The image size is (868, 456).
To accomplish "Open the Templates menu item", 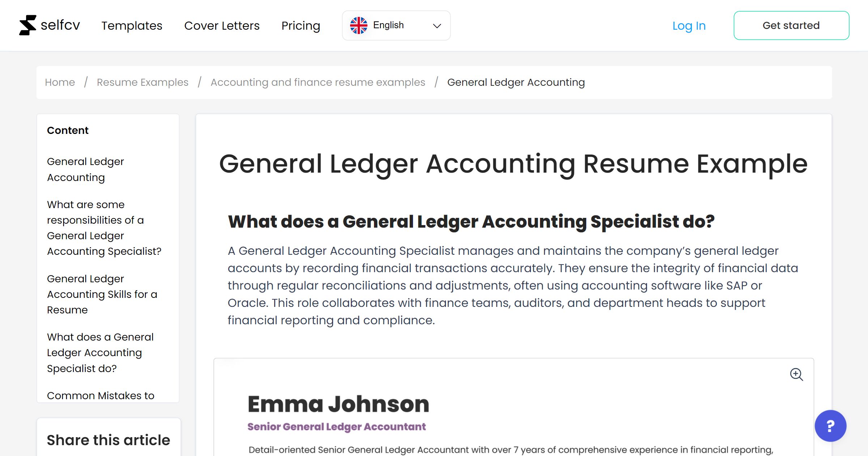I will 132,26.
